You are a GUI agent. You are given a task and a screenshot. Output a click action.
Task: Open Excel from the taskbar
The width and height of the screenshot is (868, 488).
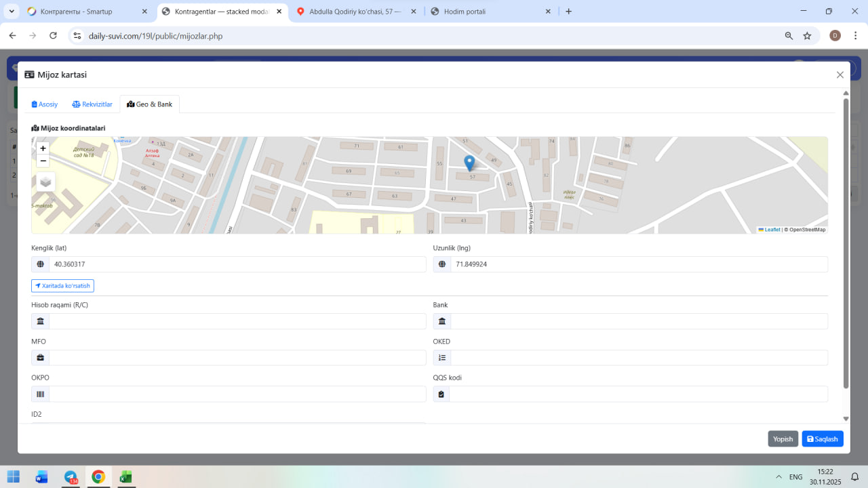click(x=125, y=477)
